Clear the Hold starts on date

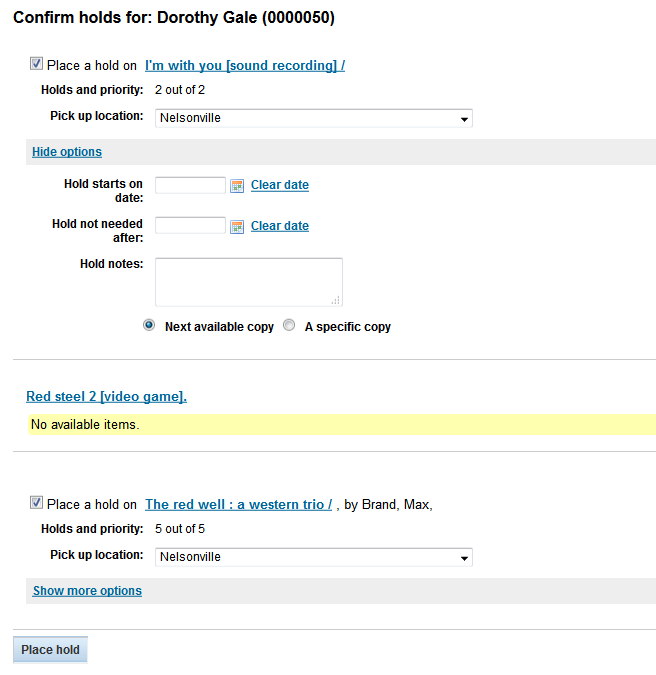[280, 185]
